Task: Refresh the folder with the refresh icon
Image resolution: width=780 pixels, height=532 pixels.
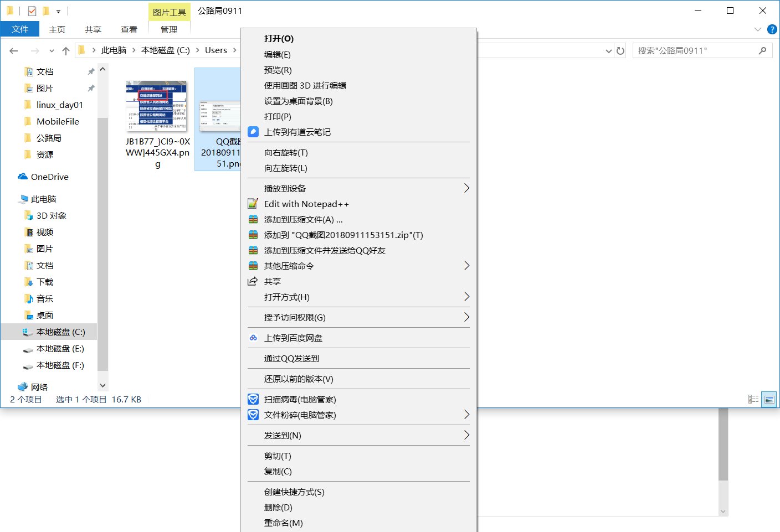Action: pos(620,50)
